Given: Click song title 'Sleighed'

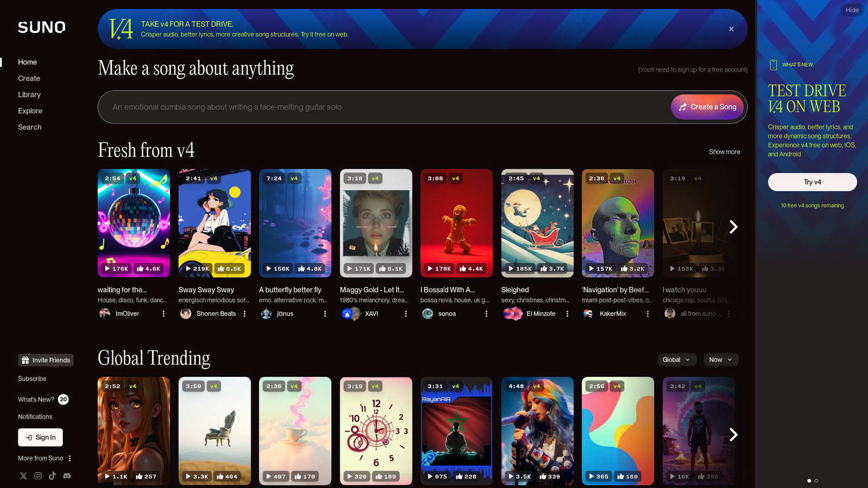Looking at the screenshot, I should coord(515,290).
